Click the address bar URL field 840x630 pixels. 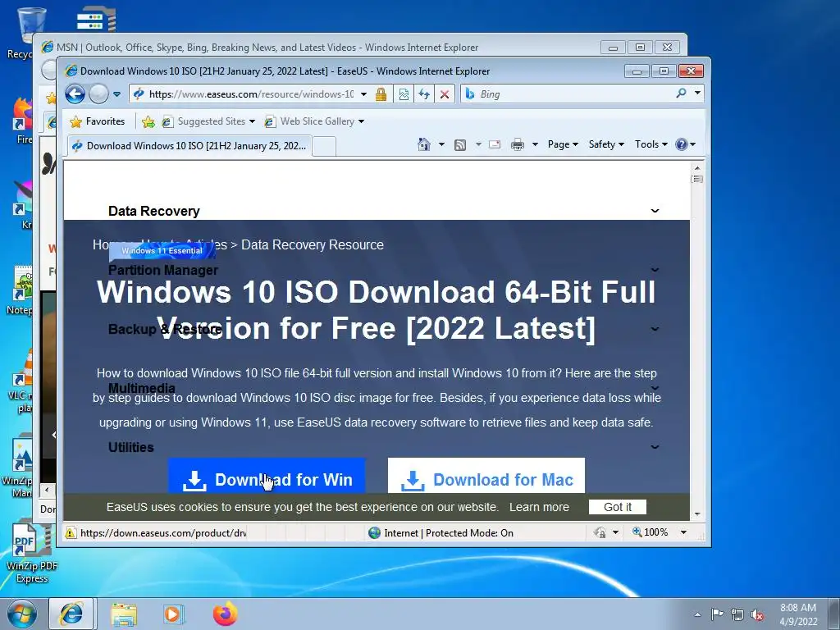point(251,94)
